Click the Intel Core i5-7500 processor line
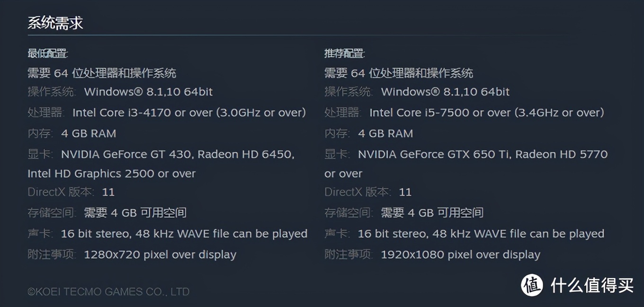 coord(486,113)
